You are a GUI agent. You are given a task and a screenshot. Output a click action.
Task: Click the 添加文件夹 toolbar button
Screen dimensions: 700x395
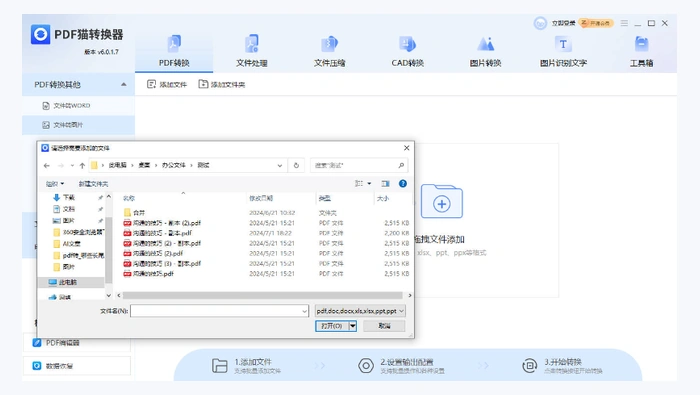click(x=222, y=84)
